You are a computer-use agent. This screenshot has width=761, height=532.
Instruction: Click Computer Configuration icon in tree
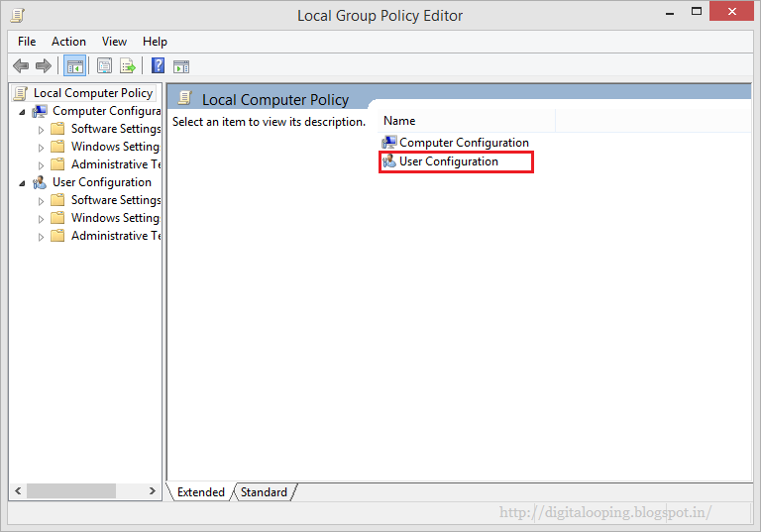point(40,111)
